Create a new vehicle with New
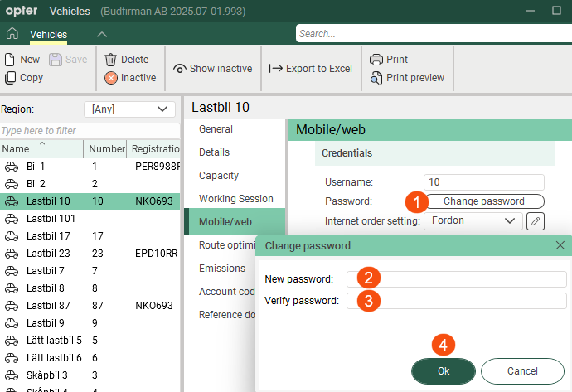 [x=22, y=60]
